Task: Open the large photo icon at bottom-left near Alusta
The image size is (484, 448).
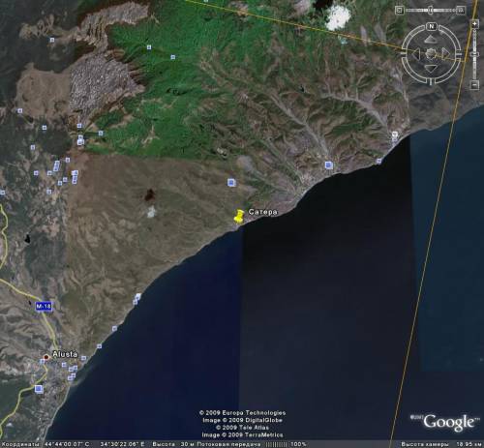Action: point(39,389)
